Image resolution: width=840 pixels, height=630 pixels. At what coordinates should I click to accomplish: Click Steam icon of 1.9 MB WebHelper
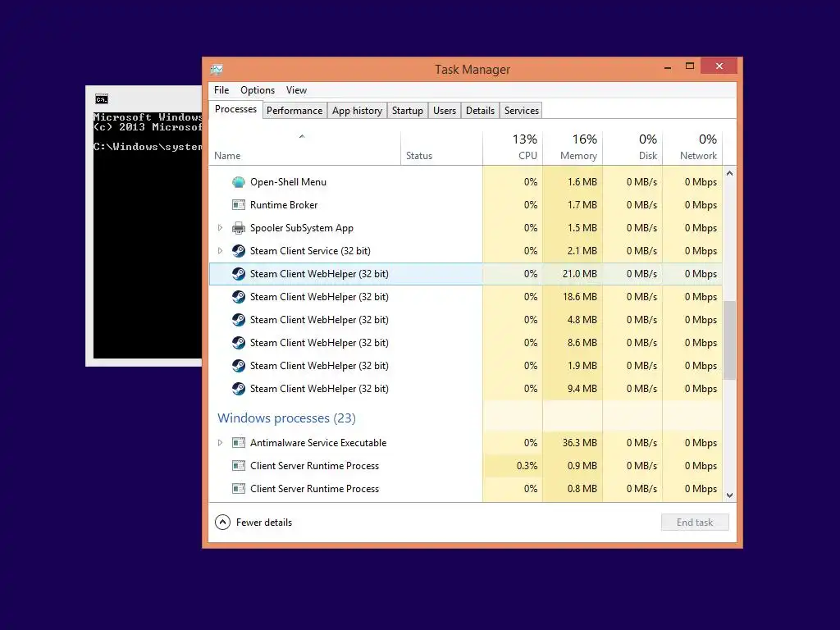(239, 366)
